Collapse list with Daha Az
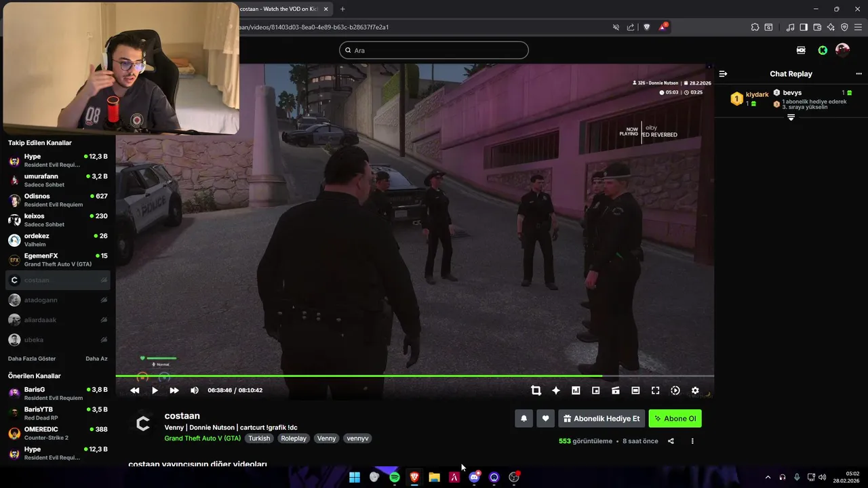 (96, 359)
